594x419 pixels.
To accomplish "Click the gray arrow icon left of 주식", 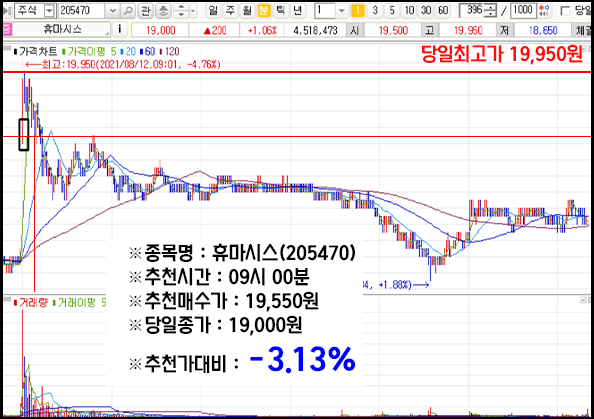I will 7,11.
